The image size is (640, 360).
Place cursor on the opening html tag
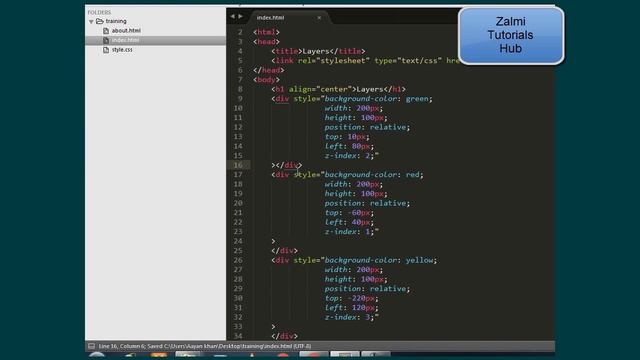[x=266, y=32]
